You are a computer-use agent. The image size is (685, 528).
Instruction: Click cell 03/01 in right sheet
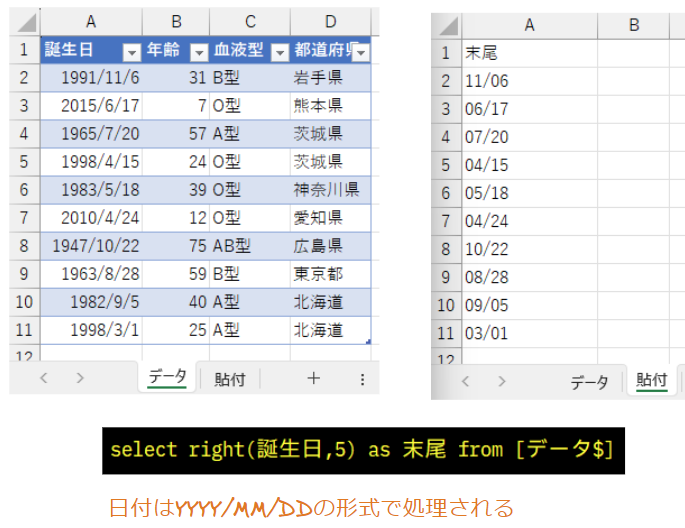point(529,334)
